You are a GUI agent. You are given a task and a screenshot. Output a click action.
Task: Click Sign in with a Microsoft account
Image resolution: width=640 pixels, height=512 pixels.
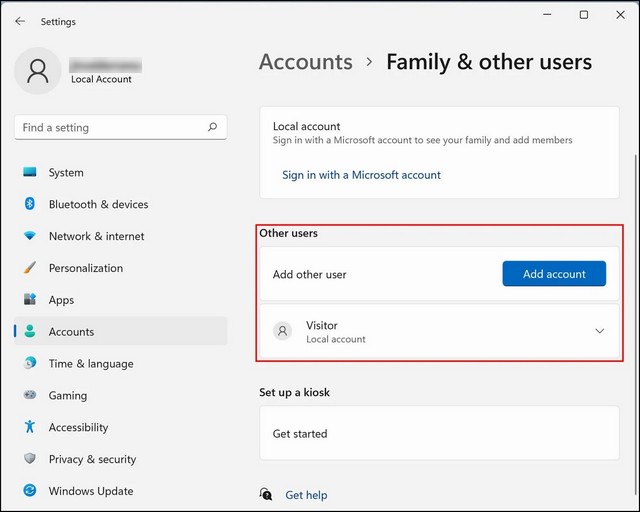(361, 175)
